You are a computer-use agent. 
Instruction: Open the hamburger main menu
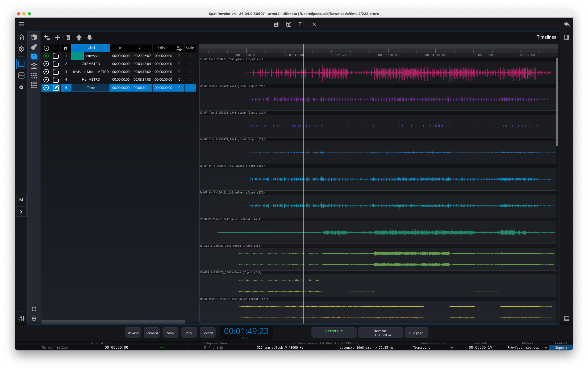coord(21,24)
